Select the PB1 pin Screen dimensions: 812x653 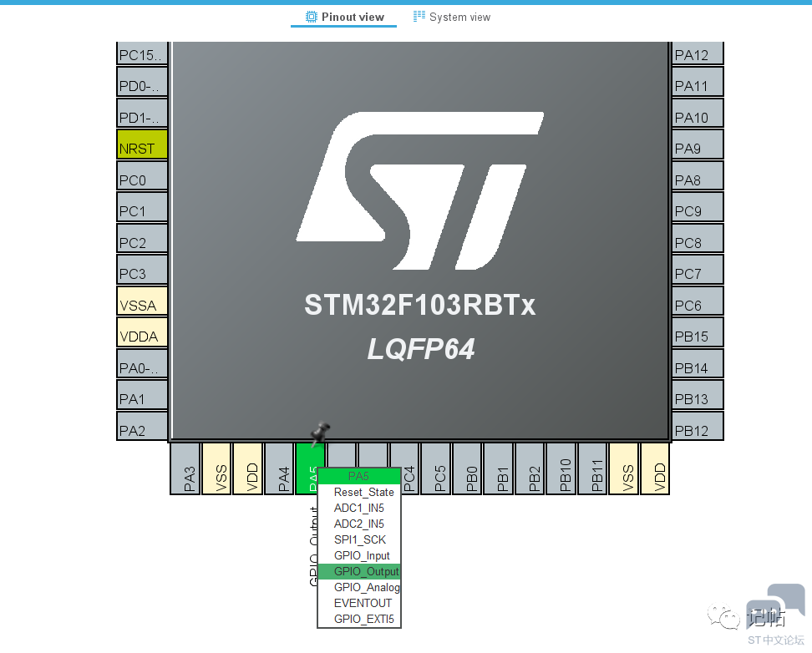[499, 468]
